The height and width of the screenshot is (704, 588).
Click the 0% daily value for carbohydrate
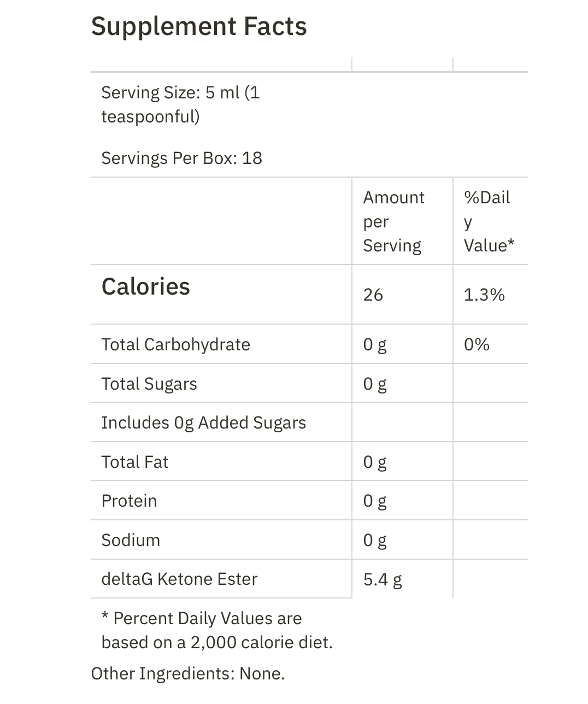coord(477,344)
